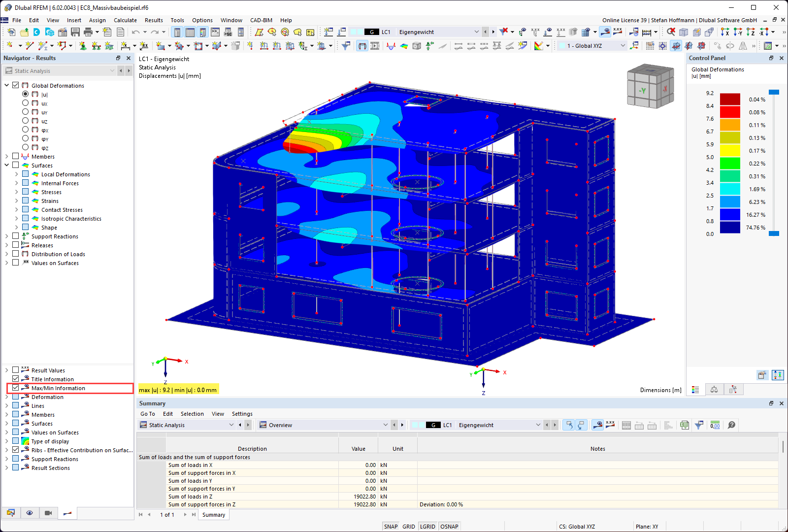Expand the Local Deformations tree node
Image resolution: width=788 pixels, height=532 pixels.
(17, 174)
